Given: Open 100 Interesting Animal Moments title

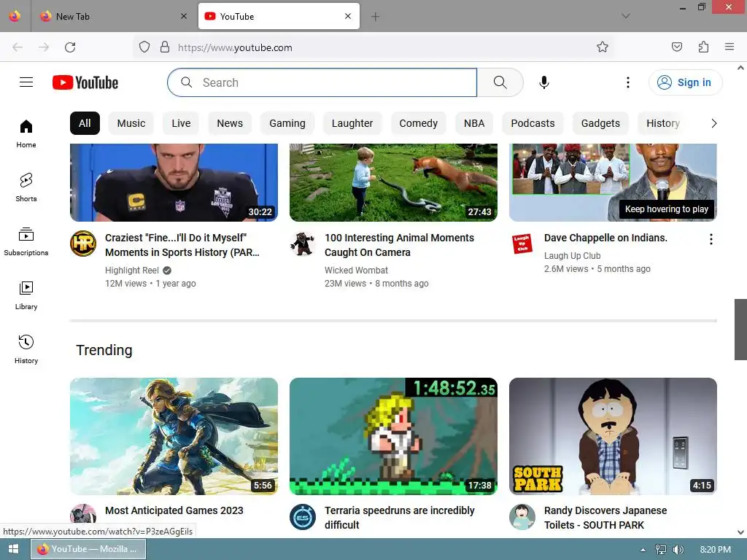Looking at the screenshot, I should point(399,245).
